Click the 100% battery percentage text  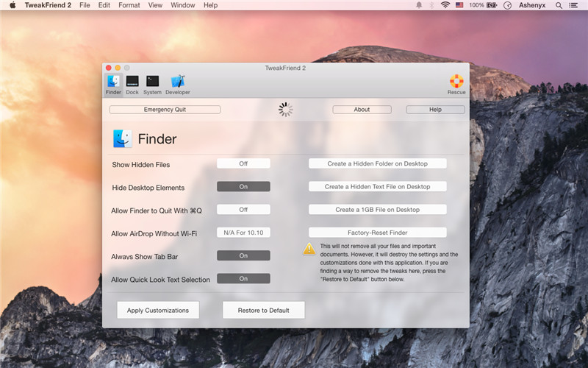pos(476,5)
